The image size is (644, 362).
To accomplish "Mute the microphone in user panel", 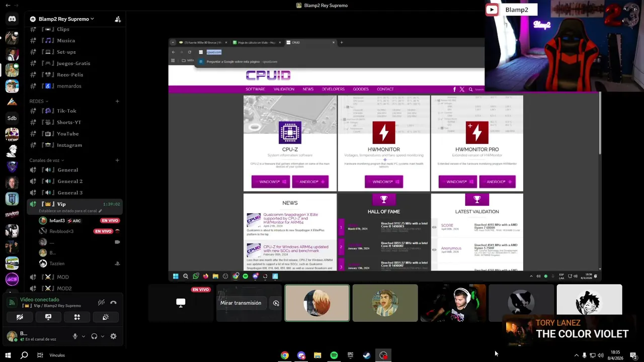I will (75, 336).
